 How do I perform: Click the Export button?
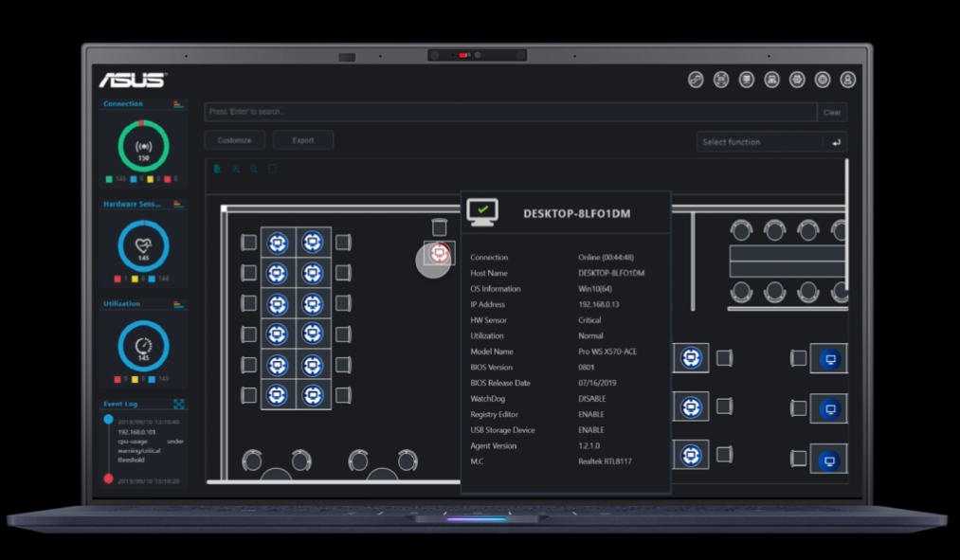[303, 140]
